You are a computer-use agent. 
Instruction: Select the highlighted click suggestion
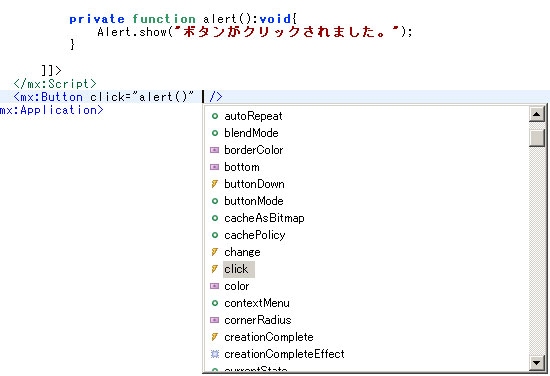click(x=239, y=269)
